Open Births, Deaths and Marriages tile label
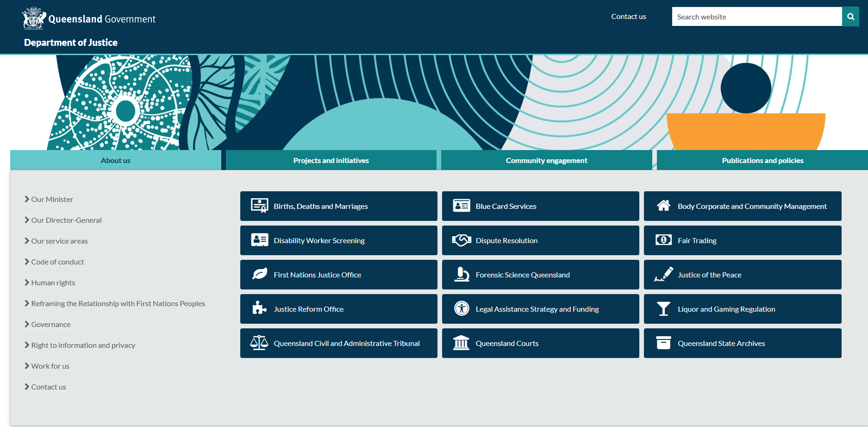This screenshot has width=868, height=427. point(321,206)
